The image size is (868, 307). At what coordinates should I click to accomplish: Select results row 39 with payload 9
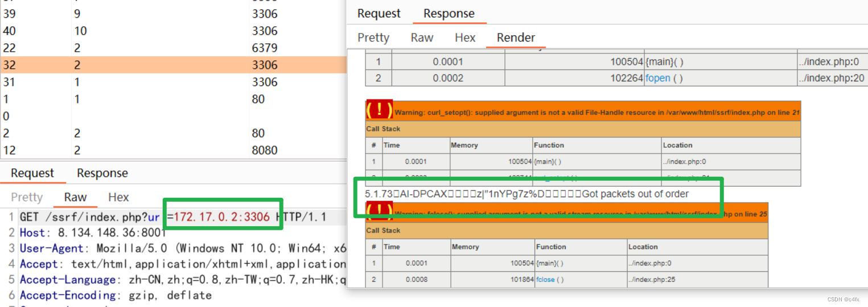(173, 14)
